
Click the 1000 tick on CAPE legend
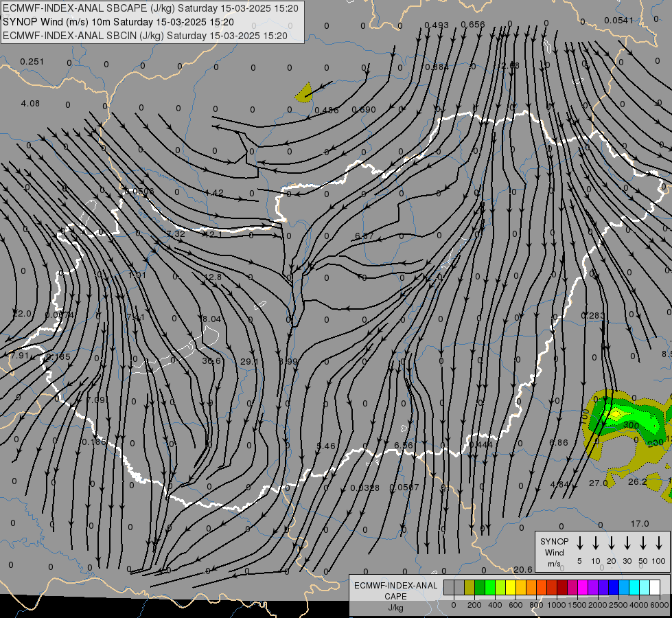556,605
